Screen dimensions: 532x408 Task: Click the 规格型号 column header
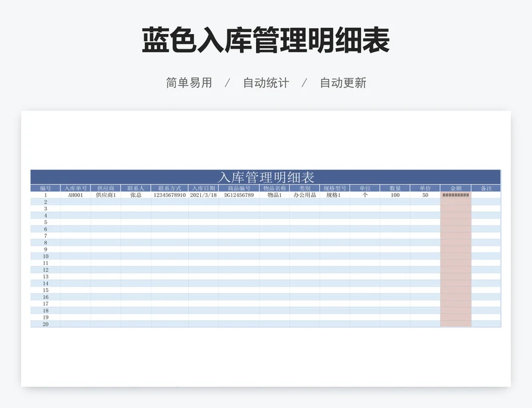pos(334,188)
